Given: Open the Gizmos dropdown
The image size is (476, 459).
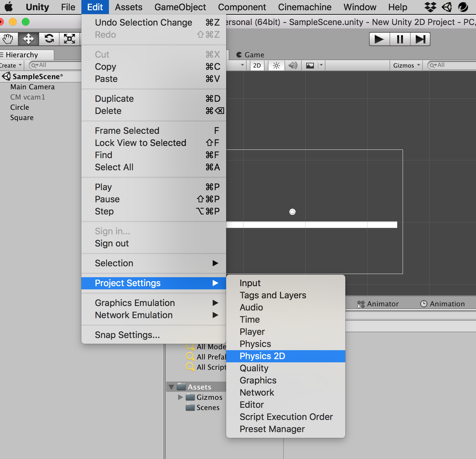Looking at the screenshot, I should pyautogui.click(x=406, y=65).
